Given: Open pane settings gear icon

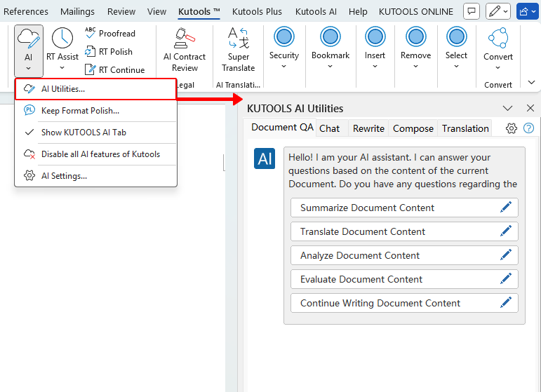Looking at the screenshot, I should click(512, 128).
